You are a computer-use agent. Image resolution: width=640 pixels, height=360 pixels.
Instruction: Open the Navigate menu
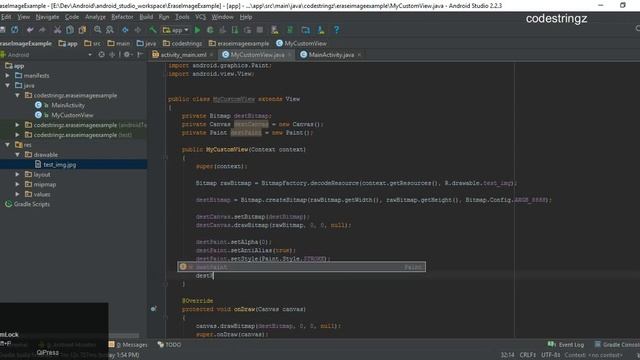point(47,17)
